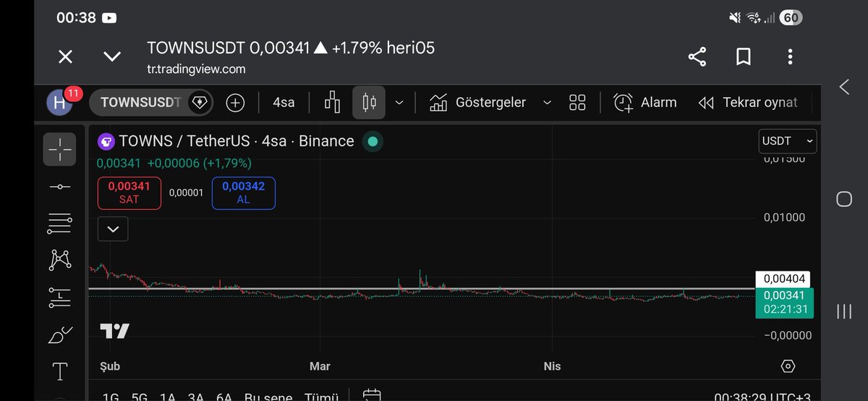Click the red SAT sell button
The image size is (868, 401).
point(129,193)
